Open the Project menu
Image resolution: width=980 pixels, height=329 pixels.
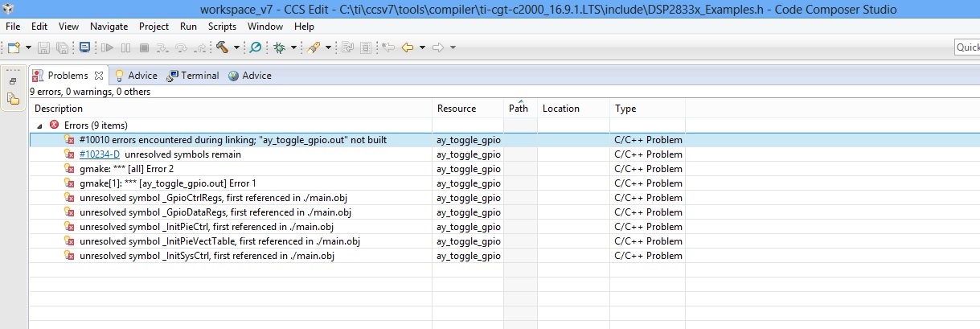point(154,27)
